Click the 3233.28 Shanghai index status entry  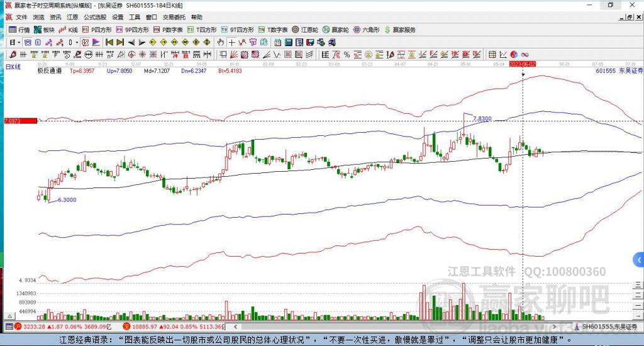[62, 326]
